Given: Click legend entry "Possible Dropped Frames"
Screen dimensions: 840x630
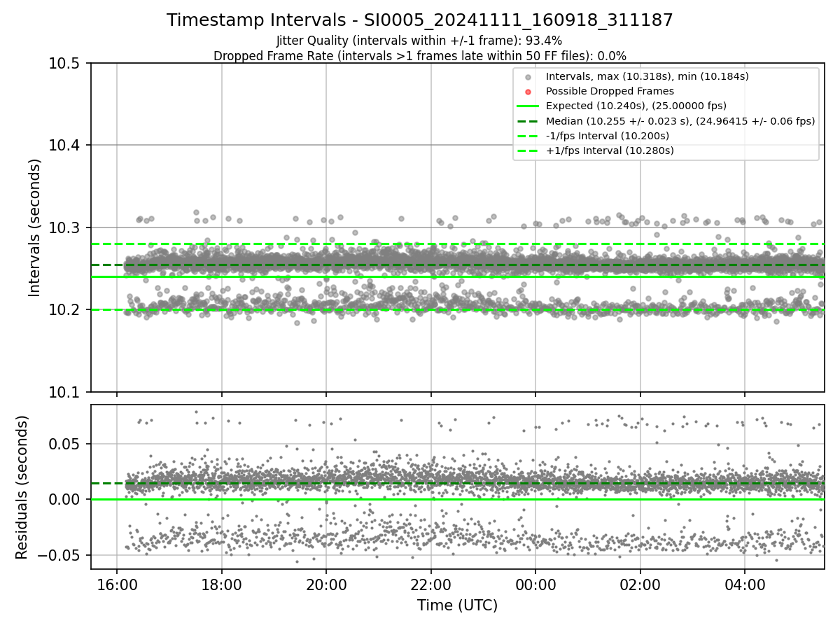Looking at the screenshot, I should [x=610, y=91].
